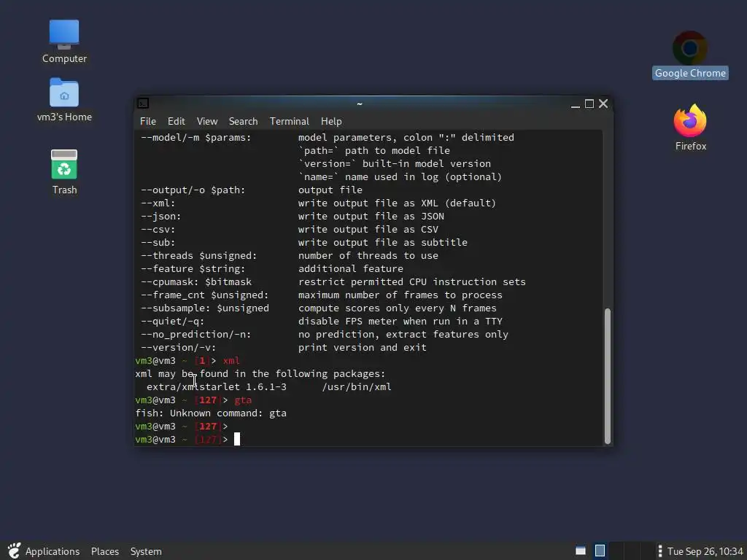Viewport: 747px width, 560px height.
Task: Click 'restrict permitted CPU instruction sets' text
Action: click(x=412, y=282)
